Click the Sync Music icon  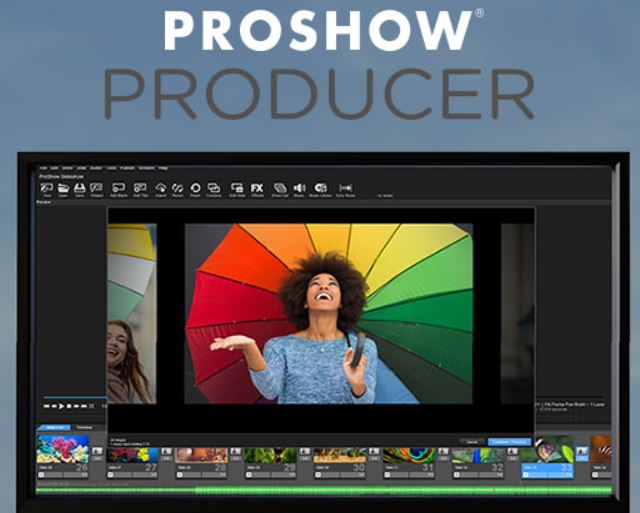coord(346,188)
